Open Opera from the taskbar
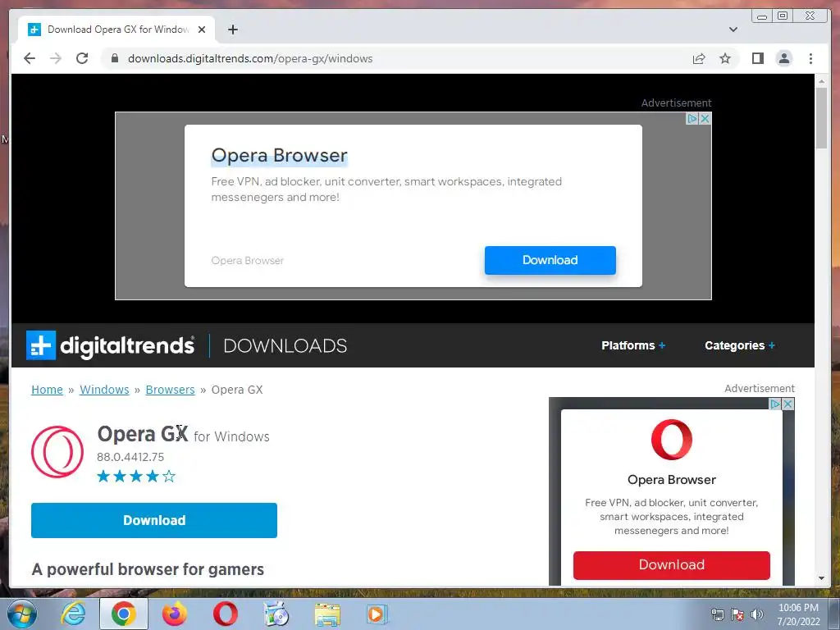This screenshot has height=630, width=840. tap(226, 614)
